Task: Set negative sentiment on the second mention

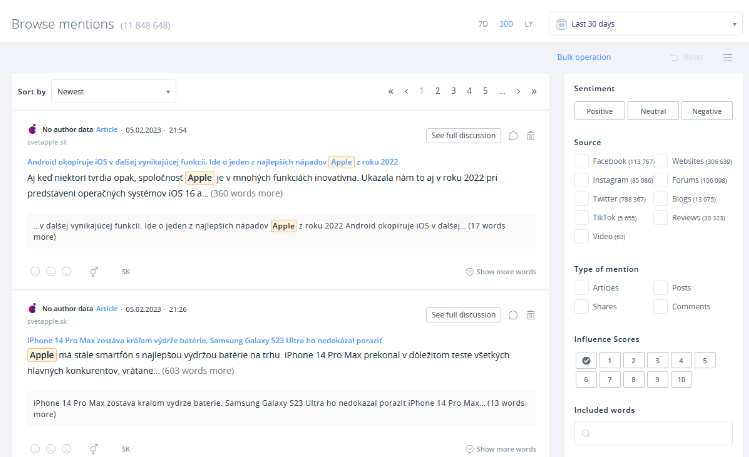Action: (66, 449)
